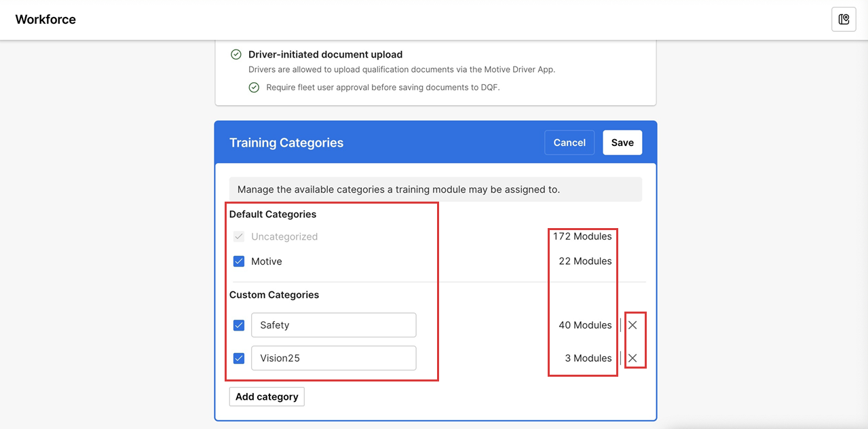The image size is (868, 429).
Task: Click check icon beside Require fleet user approval
Action: [x=254, y=88]
